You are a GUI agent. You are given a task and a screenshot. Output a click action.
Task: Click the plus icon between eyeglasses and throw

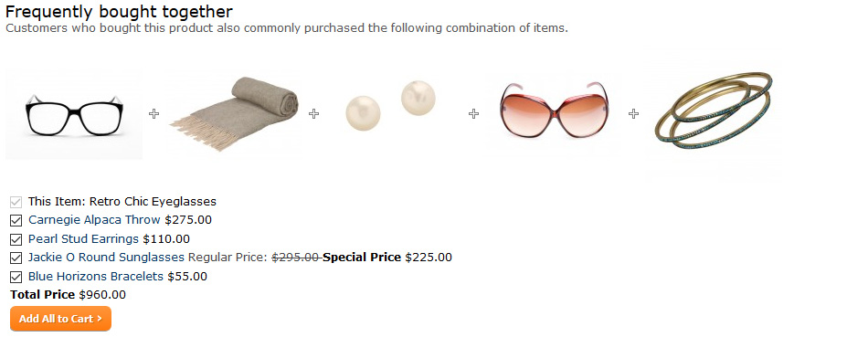point(153,113)
